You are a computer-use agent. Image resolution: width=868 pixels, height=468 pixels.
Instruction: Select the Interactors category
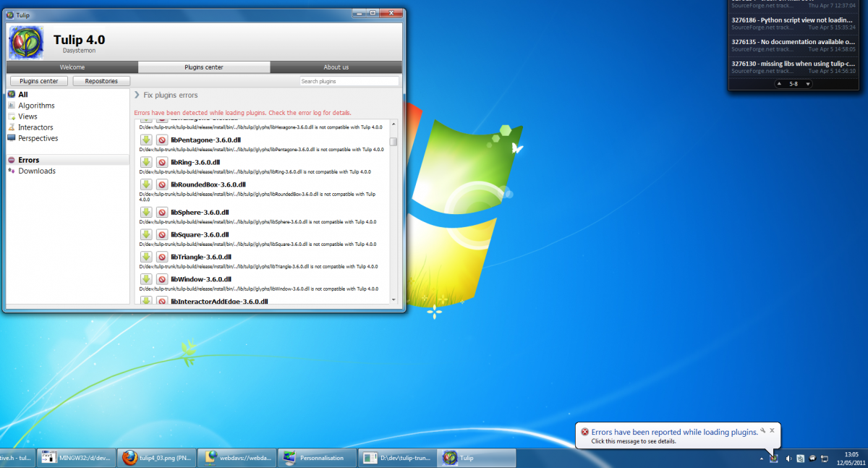pos(67,127)
